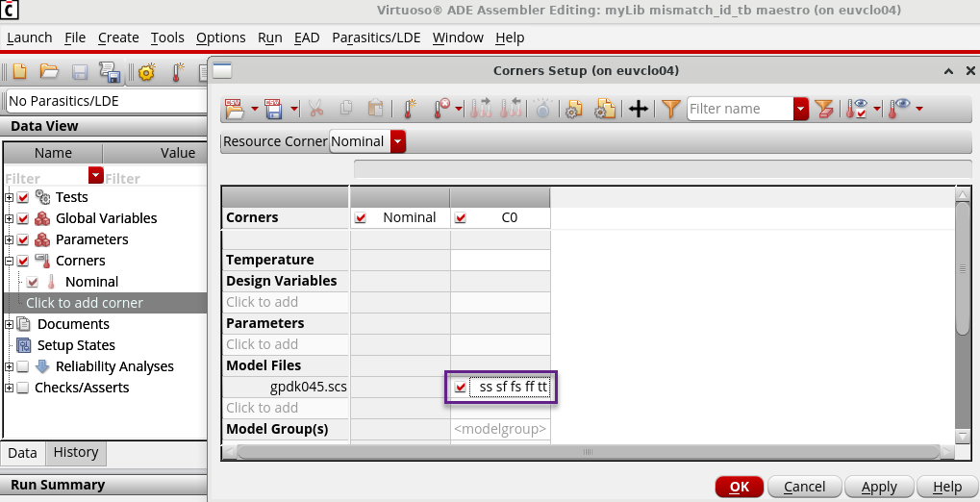Image resolution: width=980 pixels, height=502 pixels.
Task: Enable the Reliability Analyses checkbox
Action: click(23, 366)
